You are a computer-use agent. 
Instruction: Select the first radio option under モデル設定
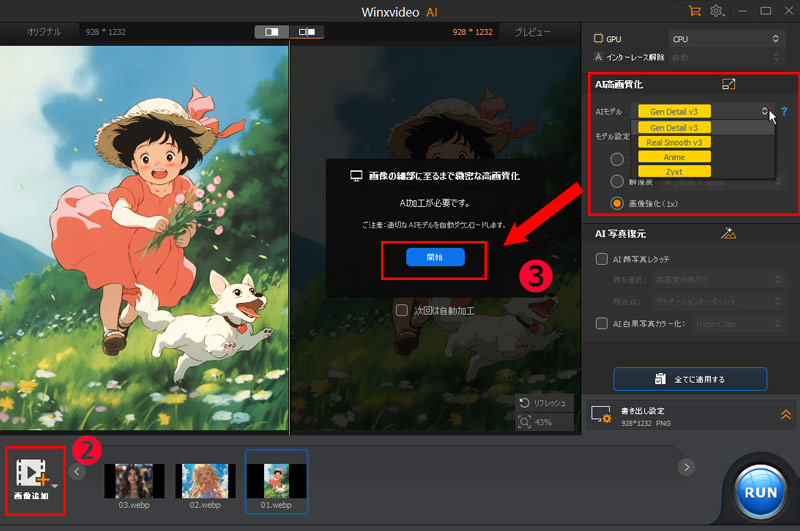[x=617, y=159]
